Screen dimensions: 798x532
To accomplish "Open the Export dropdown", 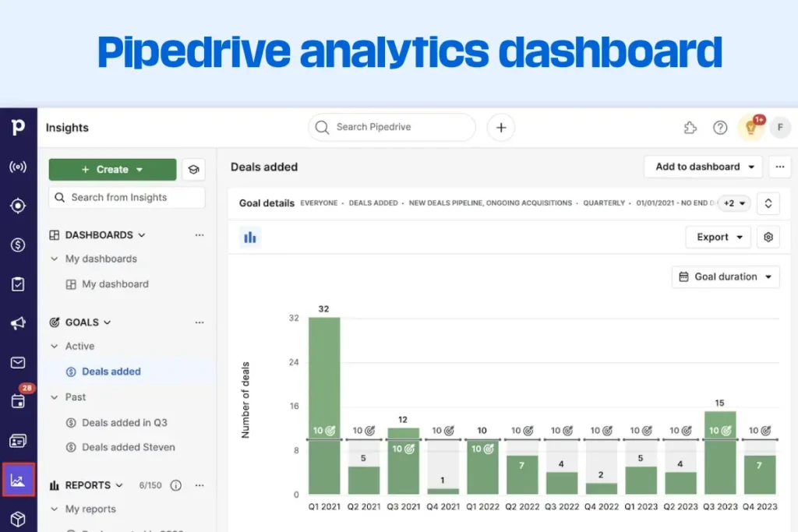I will click(x=718, y=237).
